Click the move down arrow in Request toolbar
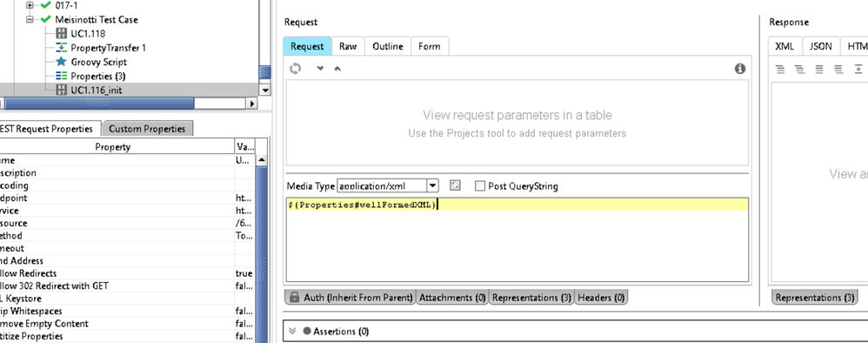 [x=320, y=69]
